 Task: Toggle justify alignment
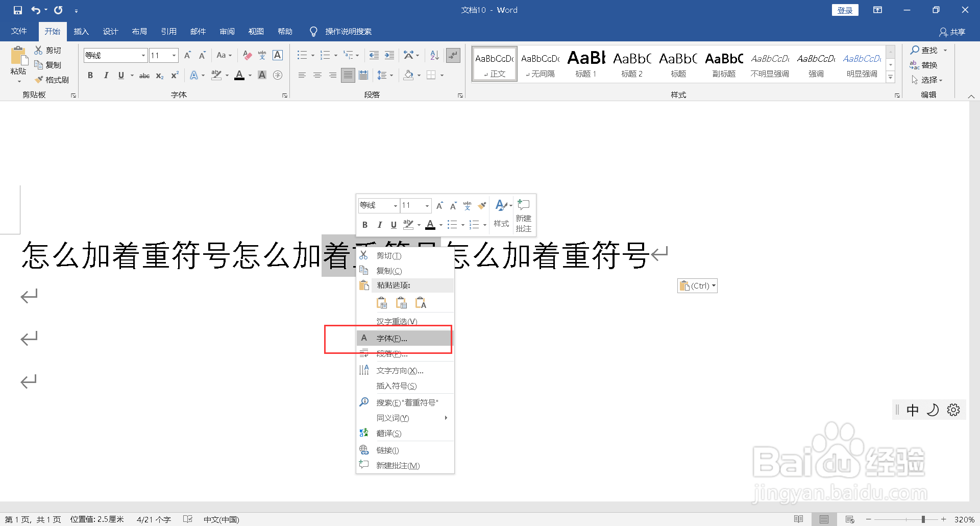(x=348, y=75)
